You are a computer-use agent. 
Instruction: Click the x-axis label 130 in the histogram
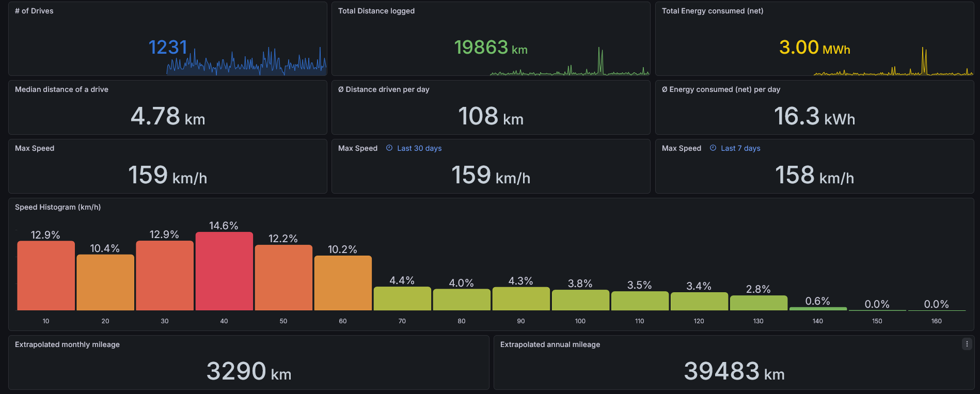click(x=758, y=321)
